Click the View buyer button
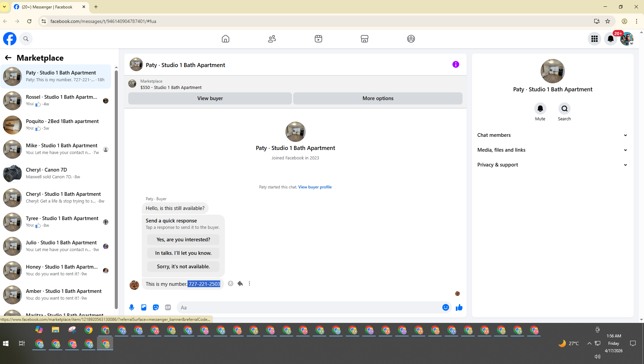The height and width of the screenshot is (364, 644). 210,98
